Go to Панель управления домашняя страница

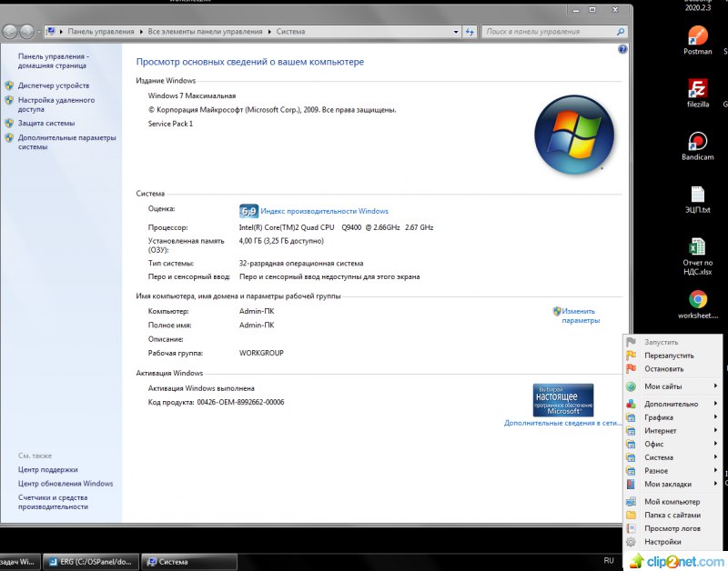click(54, 61)
